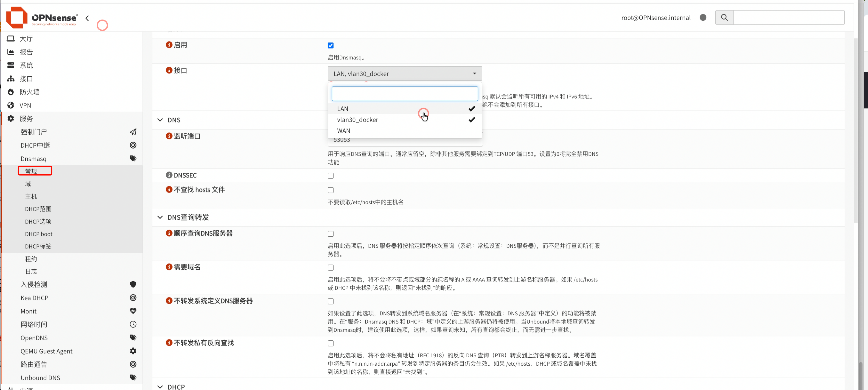
Task: Show help for DNSSEC via info icon
Action: pos(169,175)
